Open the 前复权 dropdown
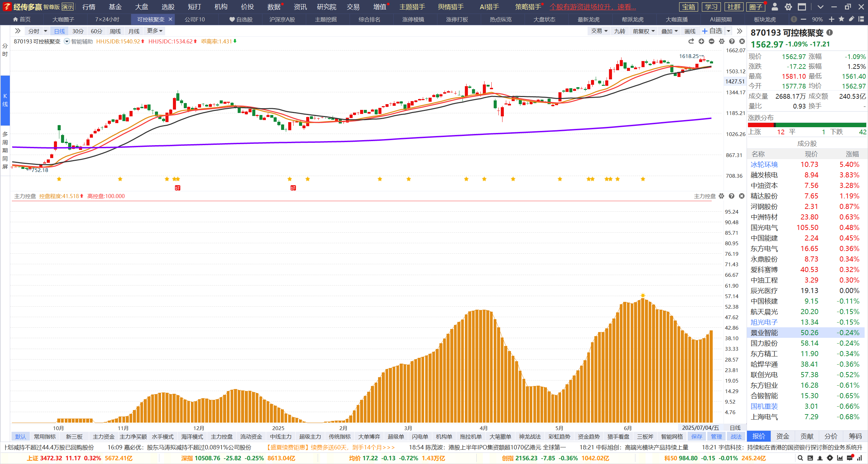This screenshot has height=464, width=868. coord(644,31)
